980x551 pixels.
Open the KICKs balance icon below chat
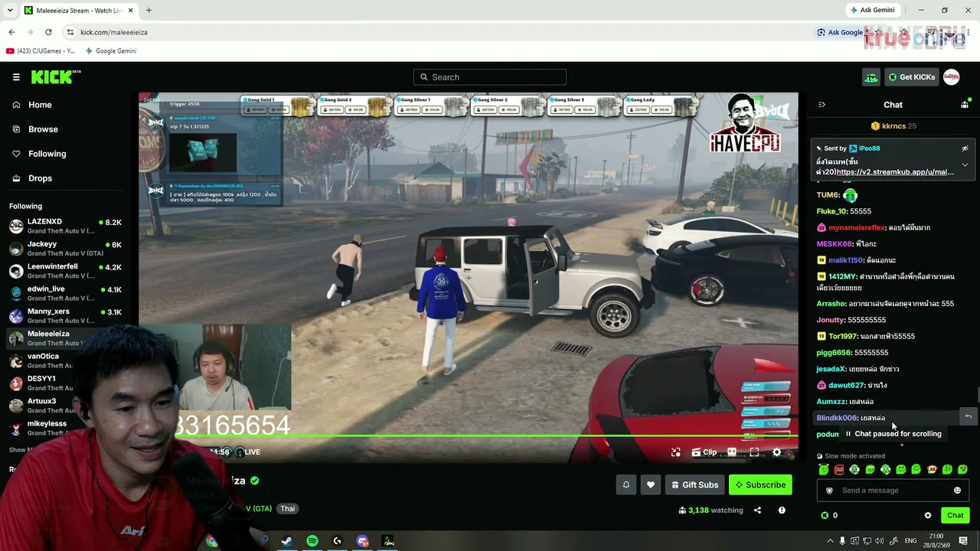point(825,516)
